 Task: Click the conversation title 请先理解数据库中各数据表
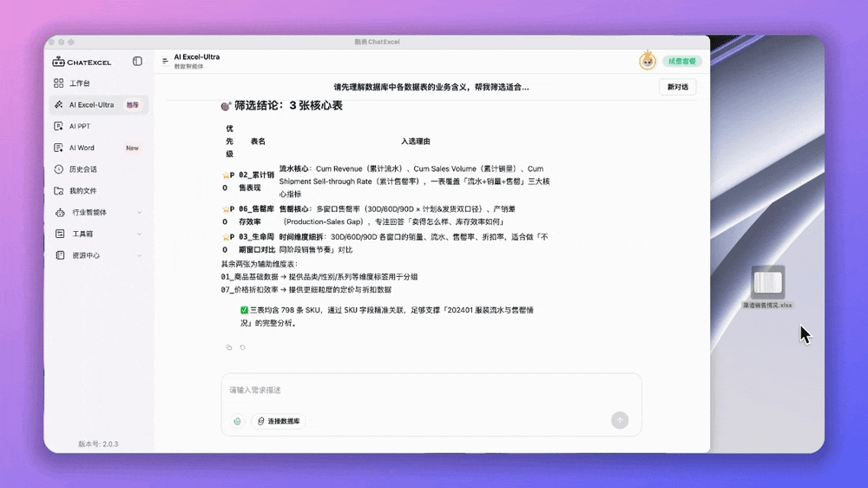click(431, 87)
